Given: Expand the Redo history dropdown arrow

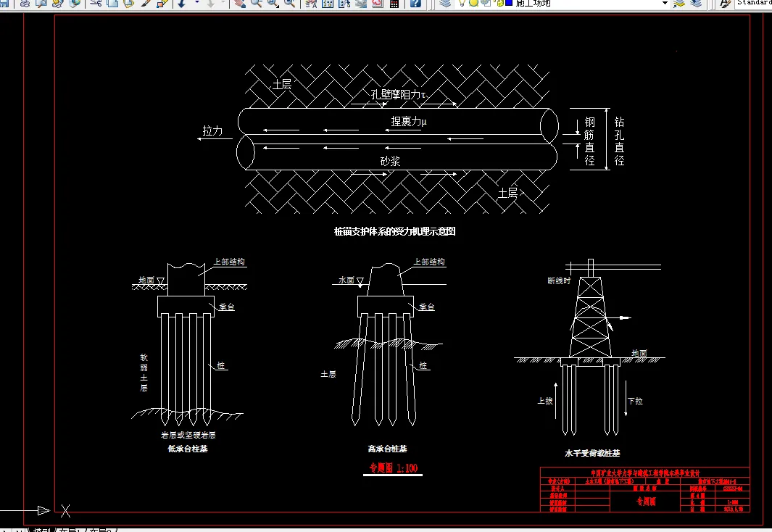Looking at the screenshot, I should (x=223, y=3).
